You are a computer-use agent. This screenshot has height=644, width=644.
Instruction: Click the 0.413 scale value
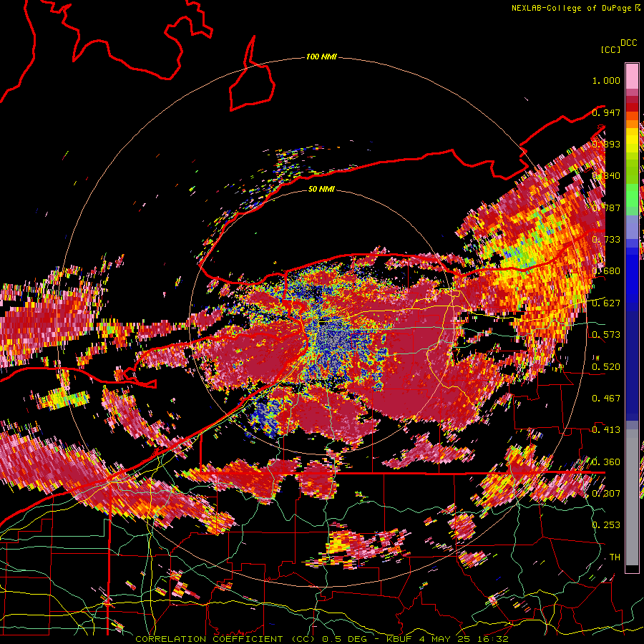[x=606, y=430]
